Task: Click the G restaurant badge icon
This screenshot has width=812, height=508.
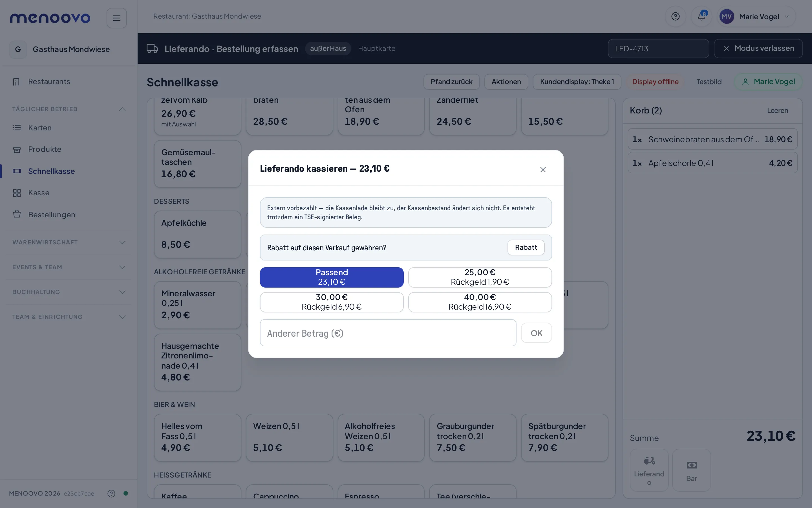Action: tap(18, 49)
